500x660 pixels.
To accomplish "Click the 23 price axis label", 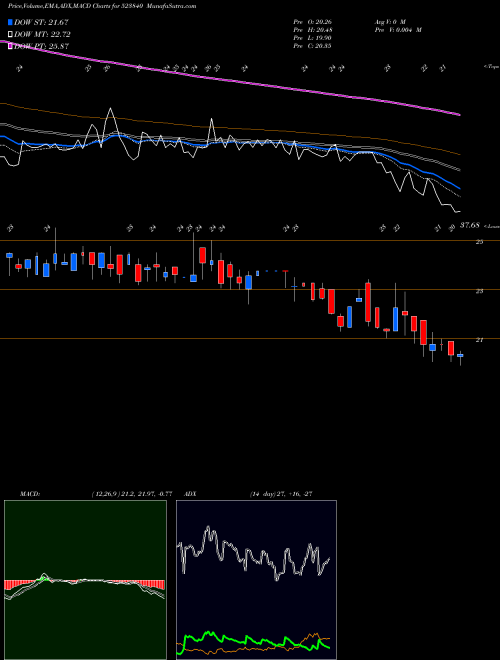I will click(479, 291).
